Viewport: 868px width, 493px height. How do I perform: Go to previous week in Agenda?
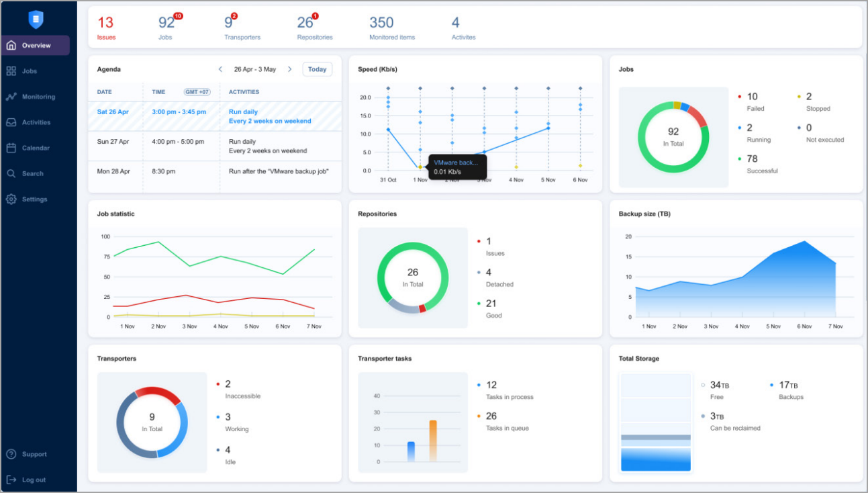(x=220, y=69)
